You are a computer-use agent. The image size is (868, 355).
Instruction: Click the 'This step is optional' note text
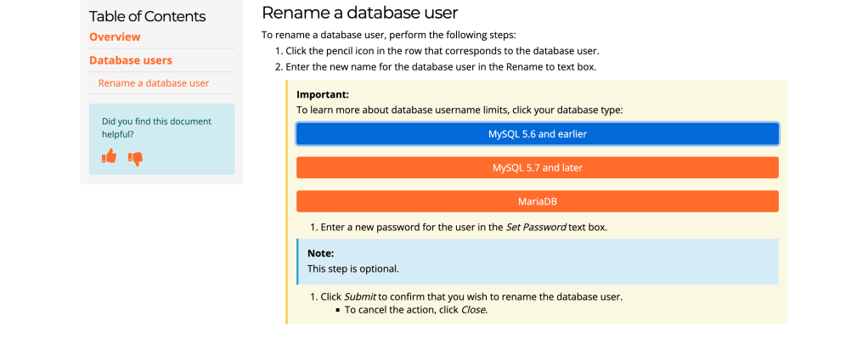pyautogui.click(x=352, y=268)
